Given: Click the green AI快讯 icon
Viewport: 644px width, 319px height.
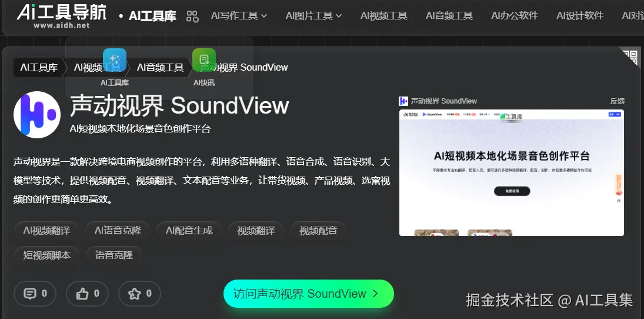Looking at the screenshot, I should point(204,60).
